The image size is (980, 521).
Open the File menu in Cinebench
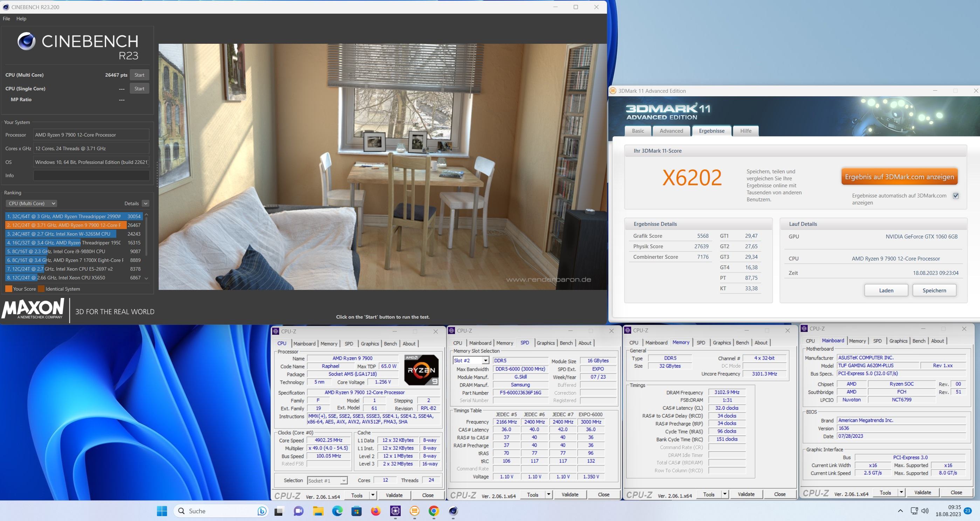(x=6, y=18)
